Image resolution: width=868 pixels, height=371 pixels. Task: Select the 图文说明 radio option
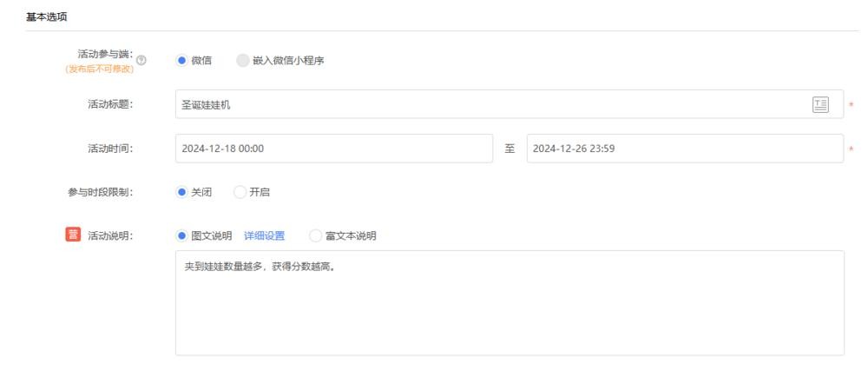coord(182,236)
